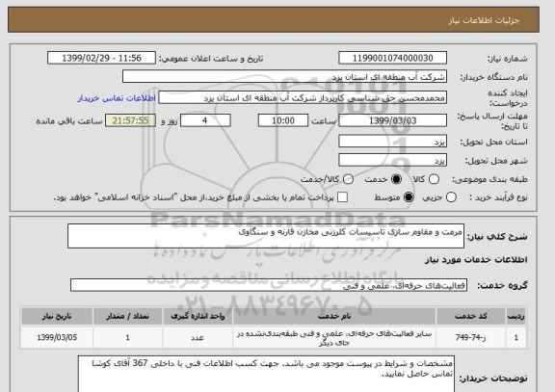Select the کالا radio button
555x392 pixels.
(434, 179)
